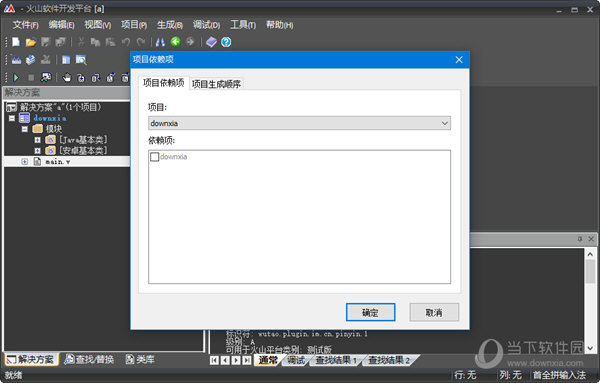Close the 项目依赖项 dialog

[x=459, y=60]
